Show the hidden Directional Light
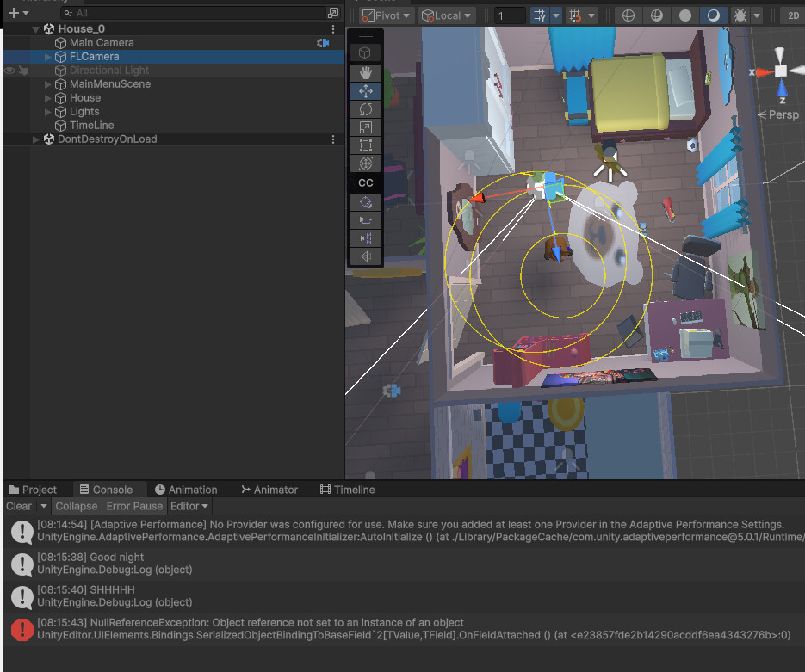This screenshot has height=672, width=805. pos(8,70)
